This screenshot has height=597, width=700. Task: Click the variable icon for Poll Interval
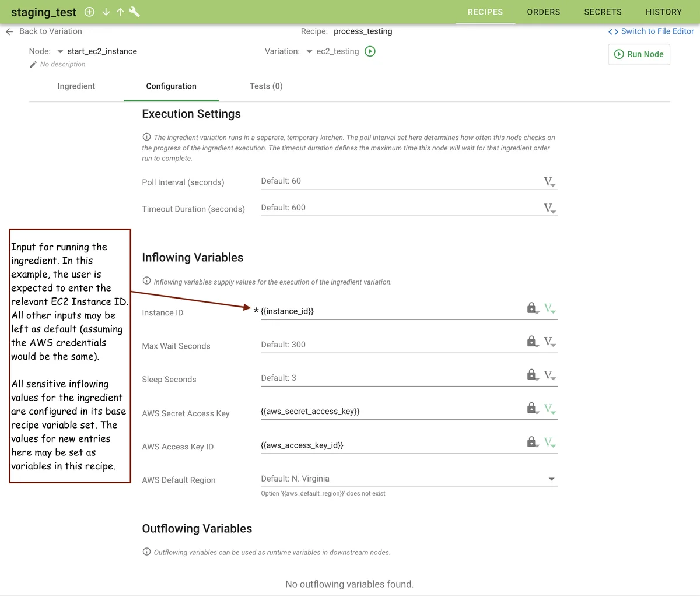click(x=549, y=182)
